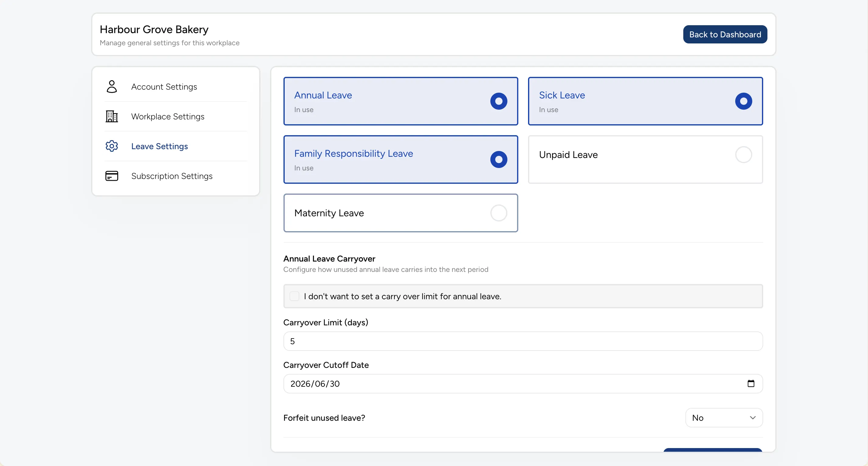Enable the Unpaid Leave radio circle

[x=743, y=155]
